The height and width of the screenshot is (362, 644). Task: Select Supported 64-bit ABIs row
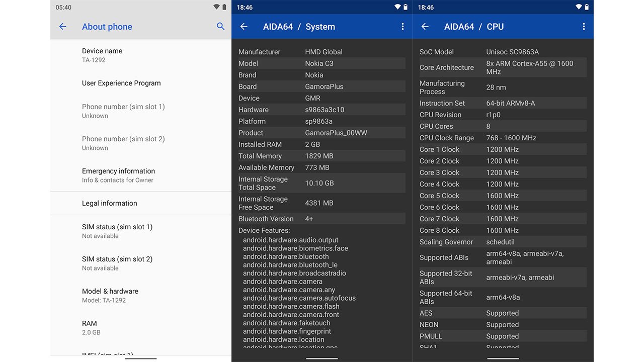point(503,297)
